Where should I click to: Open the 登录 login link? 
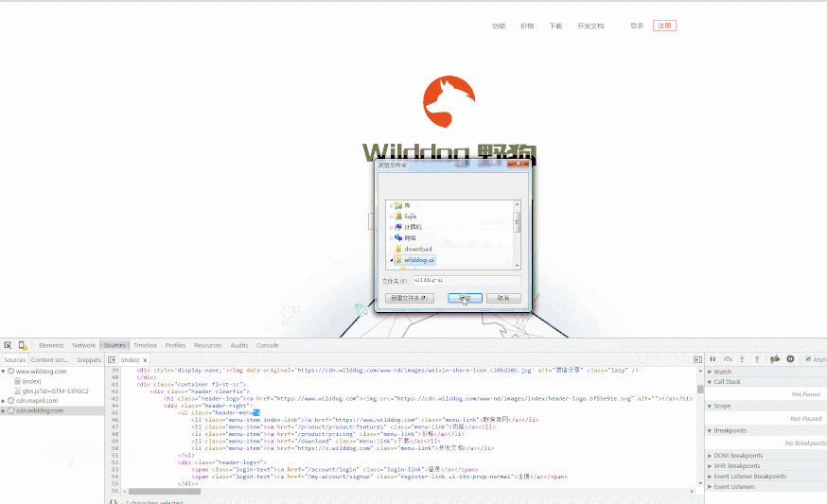click(637, 26)
